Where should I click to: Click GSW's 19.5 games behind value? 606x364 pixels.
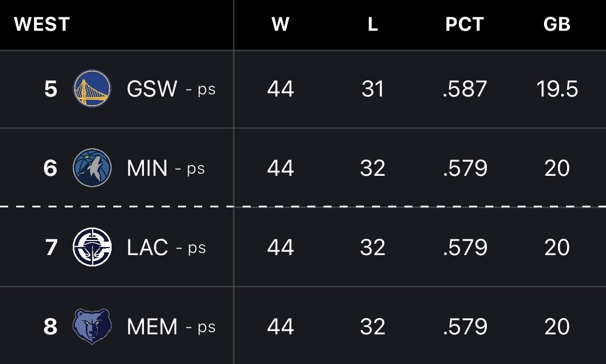[x=557, y=89]
